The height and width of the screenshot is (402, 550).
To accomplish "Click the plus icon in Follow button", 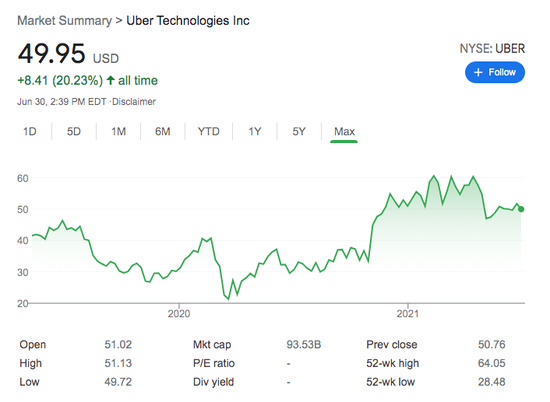I will pos(478,72).
